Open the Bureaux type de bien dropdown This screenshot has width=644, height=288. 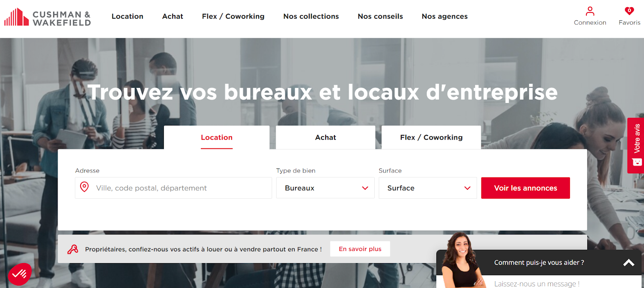pos(325,188)
